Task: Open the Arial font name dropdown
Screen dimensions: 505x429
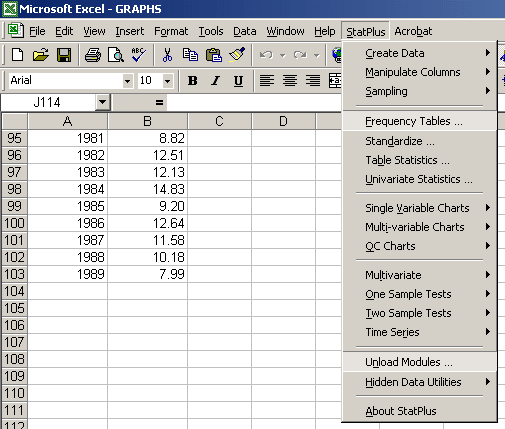Action: (x=127, y=81)
